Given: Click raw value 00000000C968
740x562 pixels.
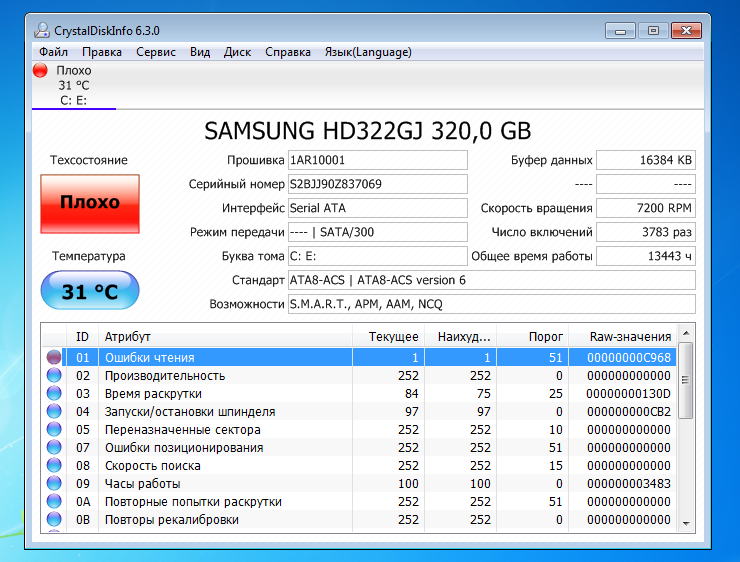Looking at the screenshot, I should [x=629, y=357].
